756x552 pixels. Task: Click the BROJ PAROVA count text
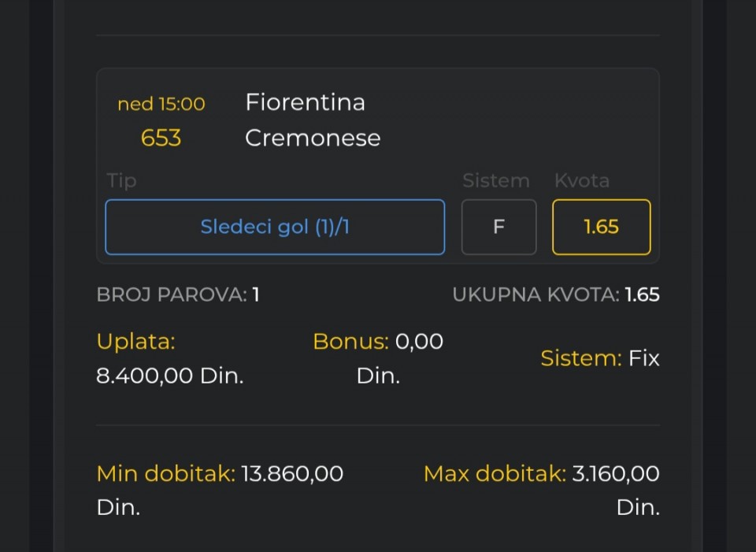(178, 295)
